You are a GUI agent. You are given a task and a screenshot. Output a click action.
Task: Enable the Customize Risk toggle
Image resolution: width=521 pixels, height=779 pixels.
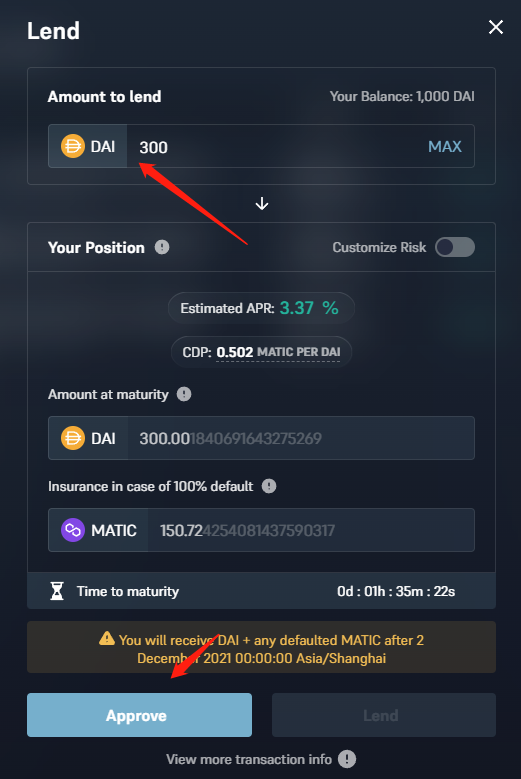tap(454, 247)
